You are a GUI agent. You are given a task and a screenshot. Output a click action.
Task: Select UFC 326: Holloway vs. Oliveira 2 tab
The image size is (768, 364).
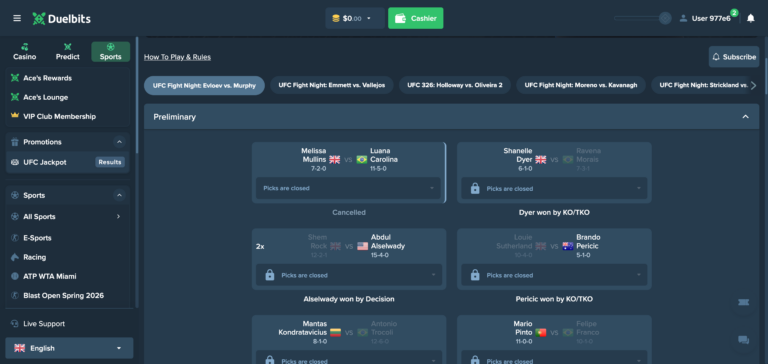[455, 85]
